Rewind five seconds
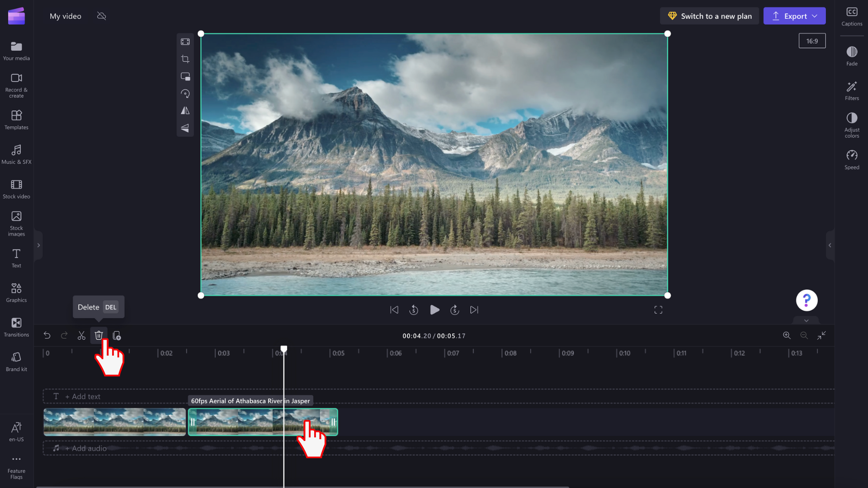868x488 pixels. [x=414, y=310]
